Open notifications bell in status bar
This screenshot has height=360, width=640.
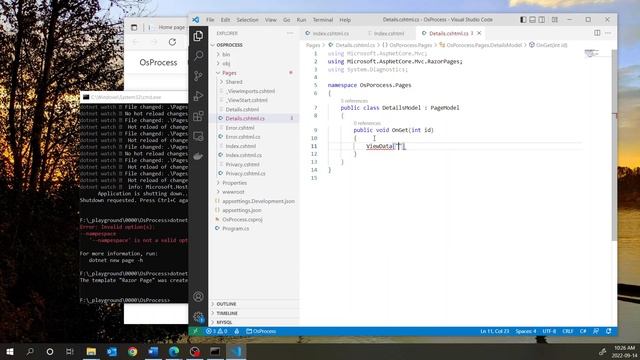609,331
